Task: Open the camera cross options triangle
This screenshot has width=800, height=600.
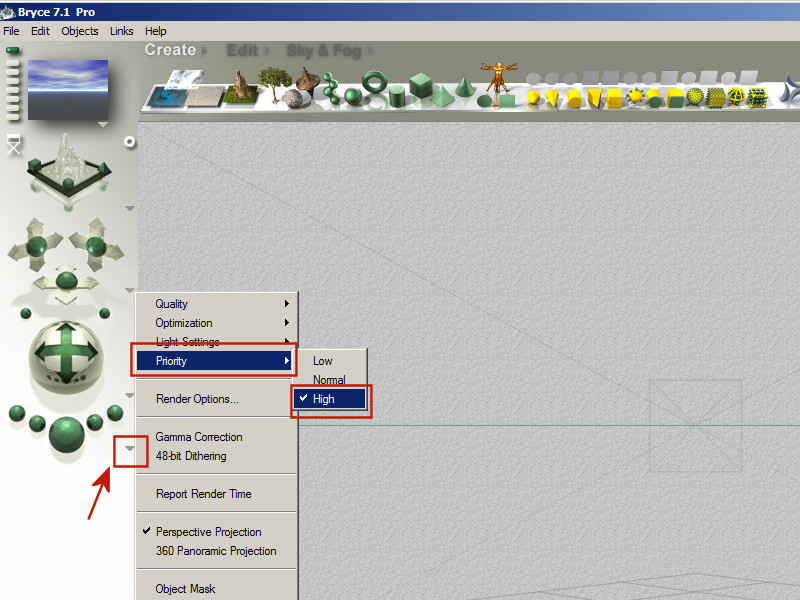Action: point(130,290)
